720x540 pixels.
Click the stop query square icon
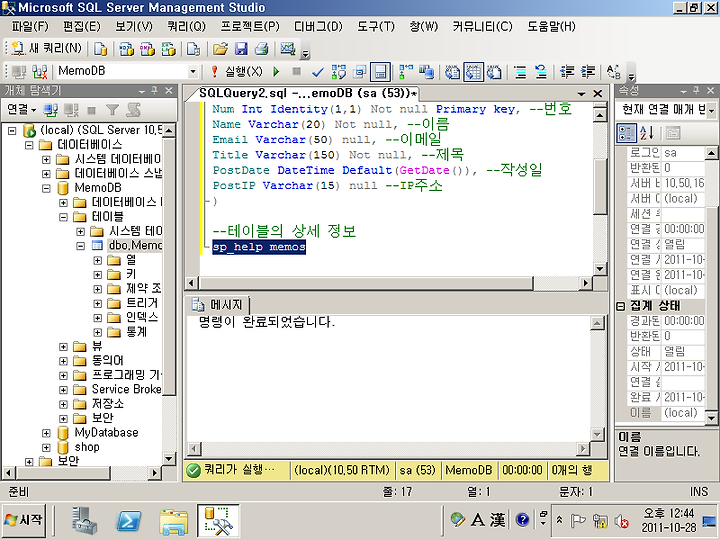[x=297, y=71]
